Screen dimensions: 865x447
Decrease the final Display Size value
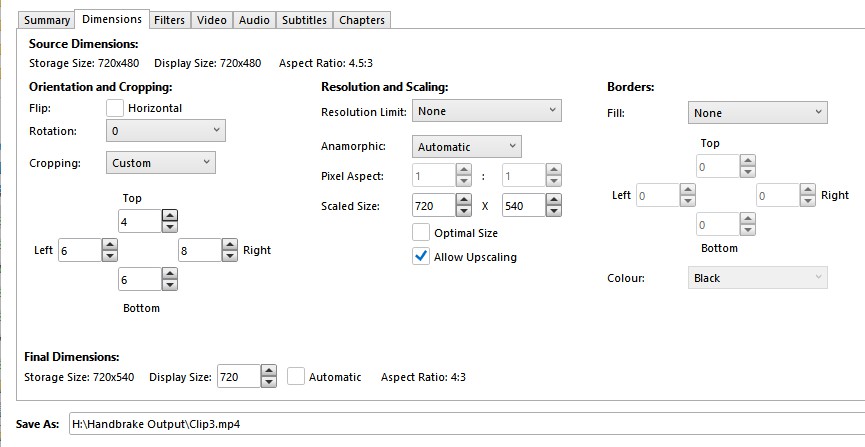269,382
